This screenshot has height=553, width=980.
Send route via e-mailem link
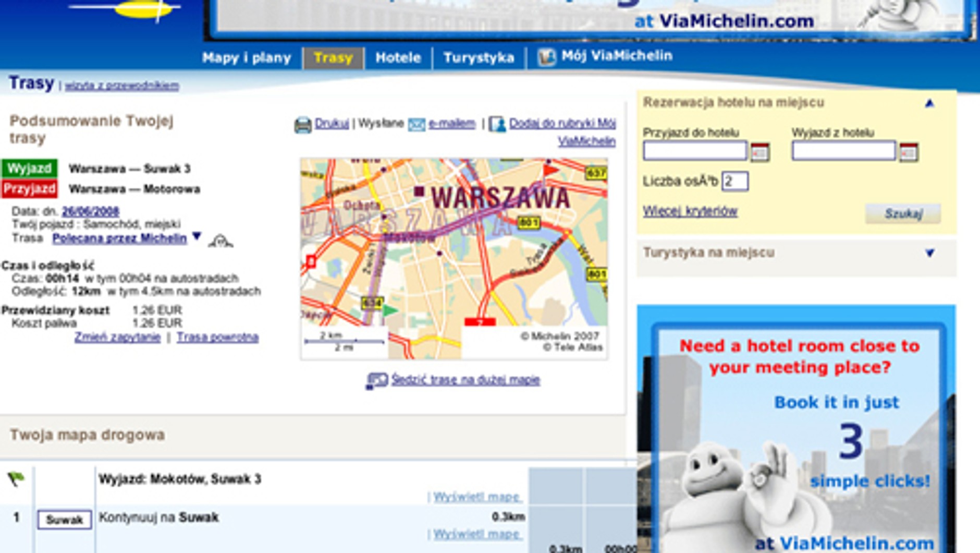point(452,124)
